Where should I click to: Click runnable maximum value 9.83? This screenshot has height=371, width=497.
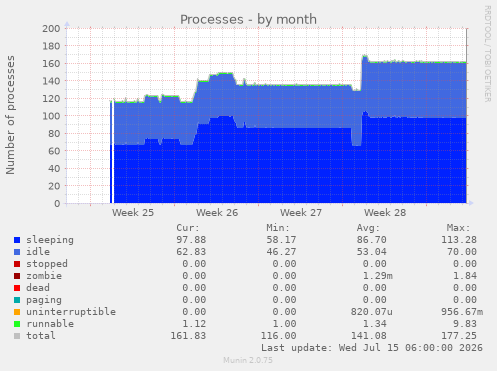(x=465, y=324)
